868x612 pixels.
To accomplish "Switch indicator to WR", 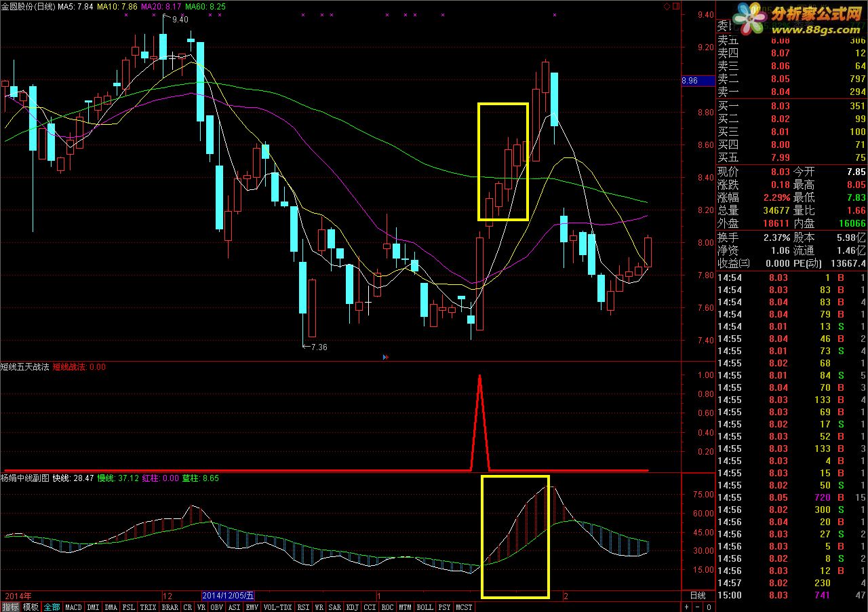I will (319, 607).
